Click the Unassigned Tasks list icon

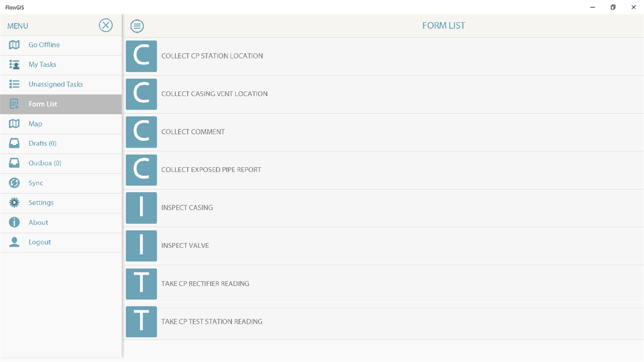tap(14, 84)
